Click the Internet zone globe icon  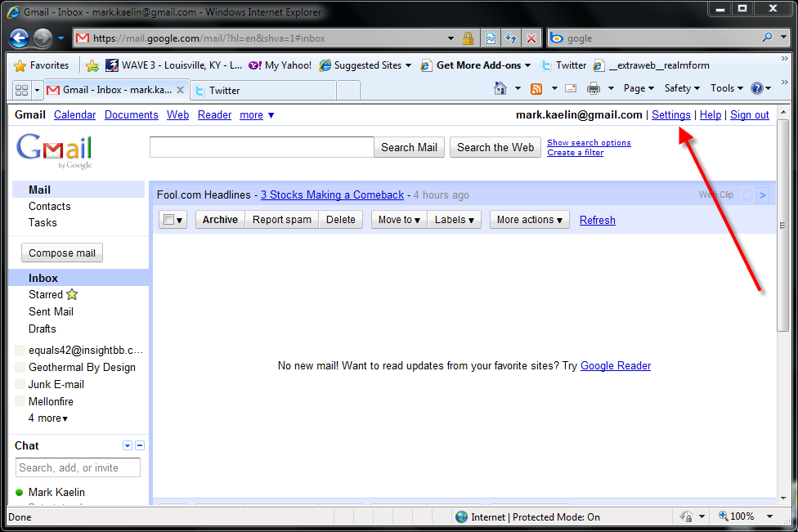pyautogui.click(x=462, y=517)
